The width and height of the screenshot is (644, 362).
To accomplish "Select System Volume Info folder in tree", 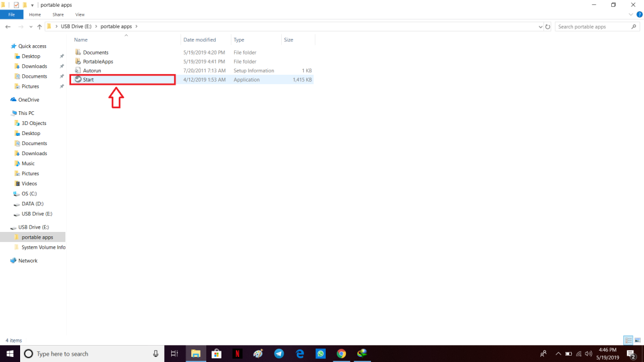I will (x=43, y=248).
